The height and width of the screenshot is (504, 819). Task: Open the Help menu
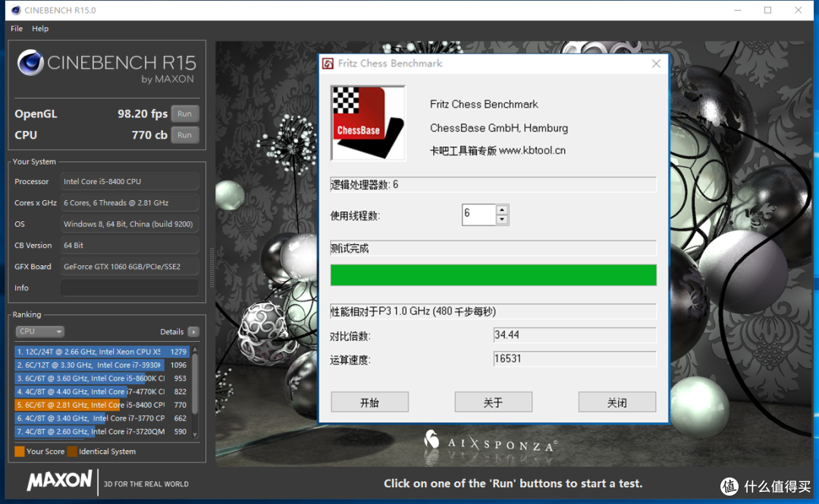[x=40, y=29]
